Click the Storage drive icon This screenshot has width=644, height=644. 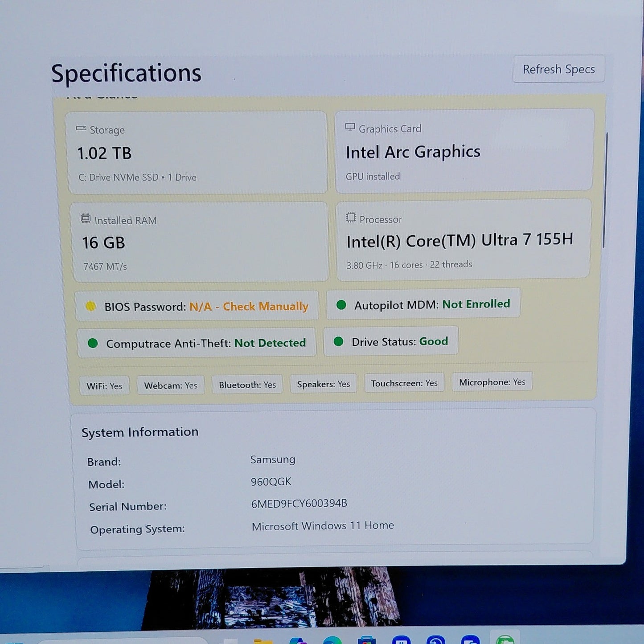[81, 128]
